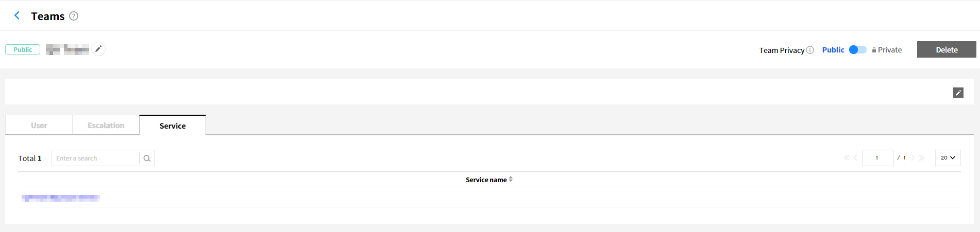Switch to the Escalation tab
This screenshot has height=232, width=980.
coord(106,126)
